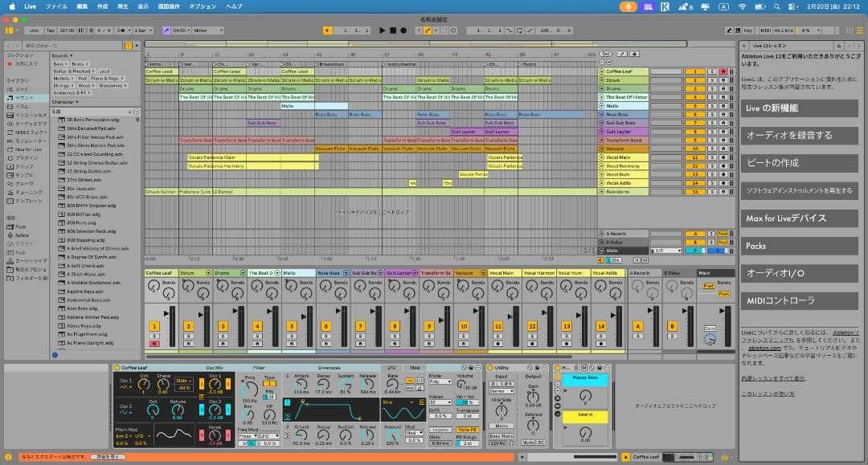Image resolution: width=868 pixels, height=465 pixels.
Task: Toggle the Draw Mode pencil icon
Action: tap(729, 31)
